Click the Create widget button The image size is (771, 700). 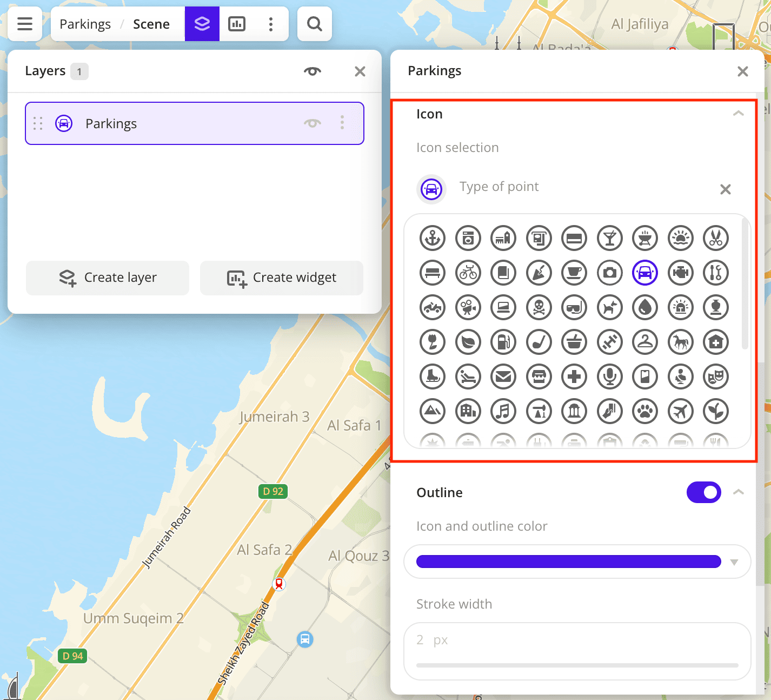click(282, 278)
